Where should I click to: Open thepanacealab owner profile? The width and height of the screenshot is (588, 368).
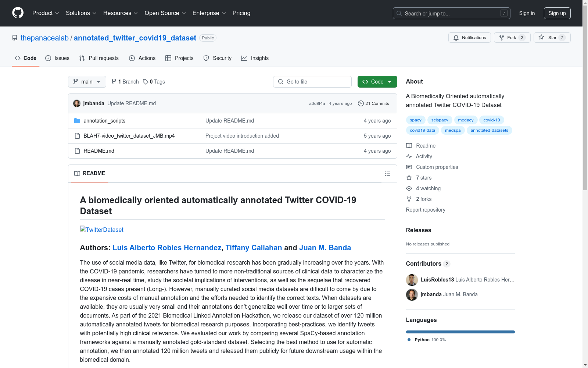coord(44,38)
